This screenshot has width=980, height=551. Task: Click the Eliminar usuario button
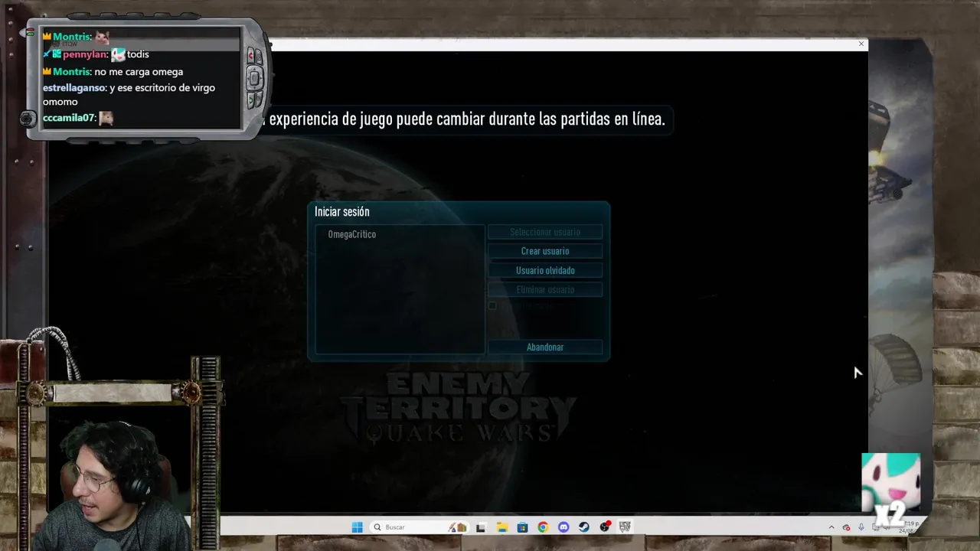coord(545,289)
